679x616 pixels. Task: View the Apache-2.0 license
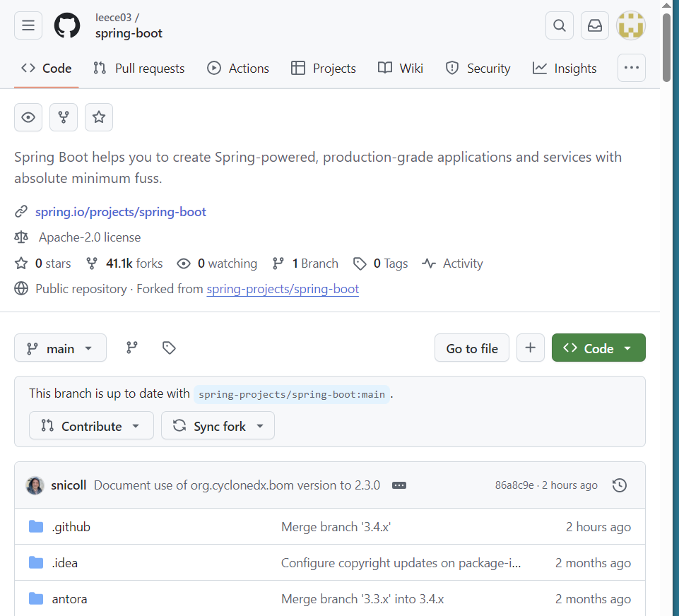tap(90, 237)
